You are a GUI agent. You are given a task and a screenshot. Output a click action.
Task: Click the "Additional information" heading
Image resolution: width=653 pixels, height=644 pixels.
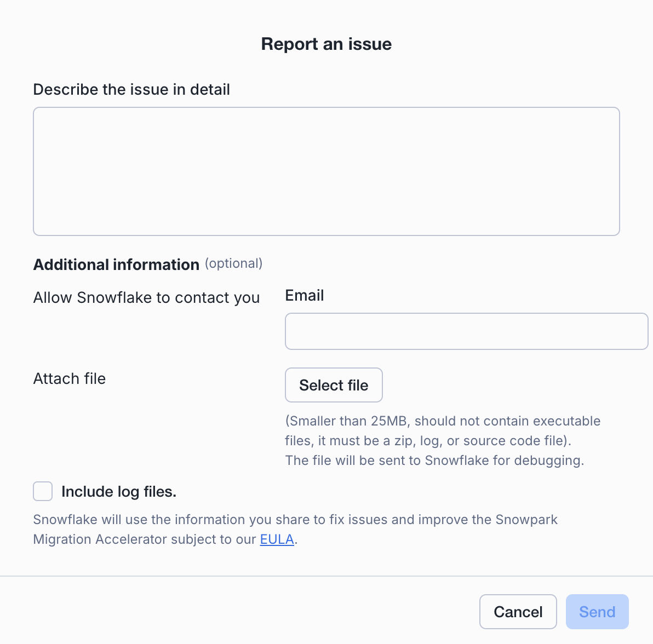[116, 264]
